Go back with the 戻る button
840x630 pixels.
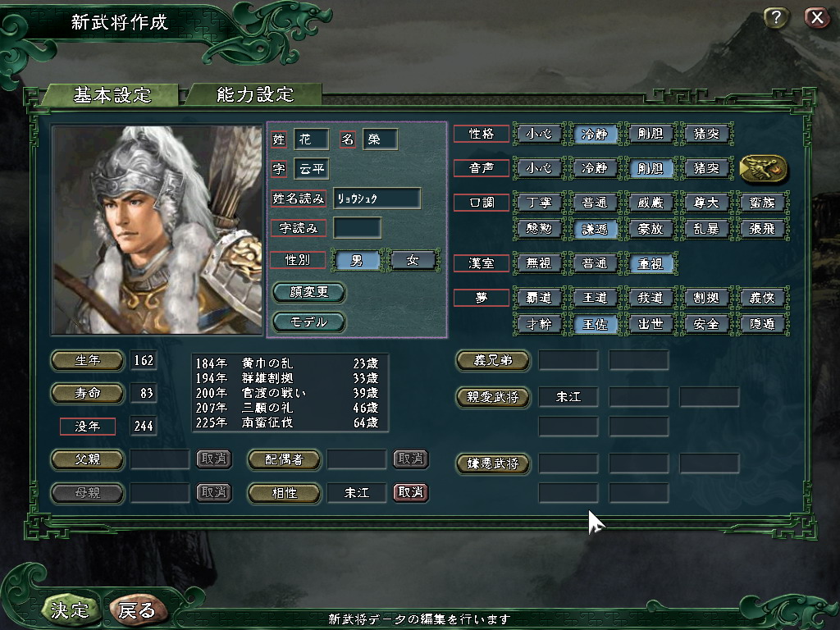(137, 609)
